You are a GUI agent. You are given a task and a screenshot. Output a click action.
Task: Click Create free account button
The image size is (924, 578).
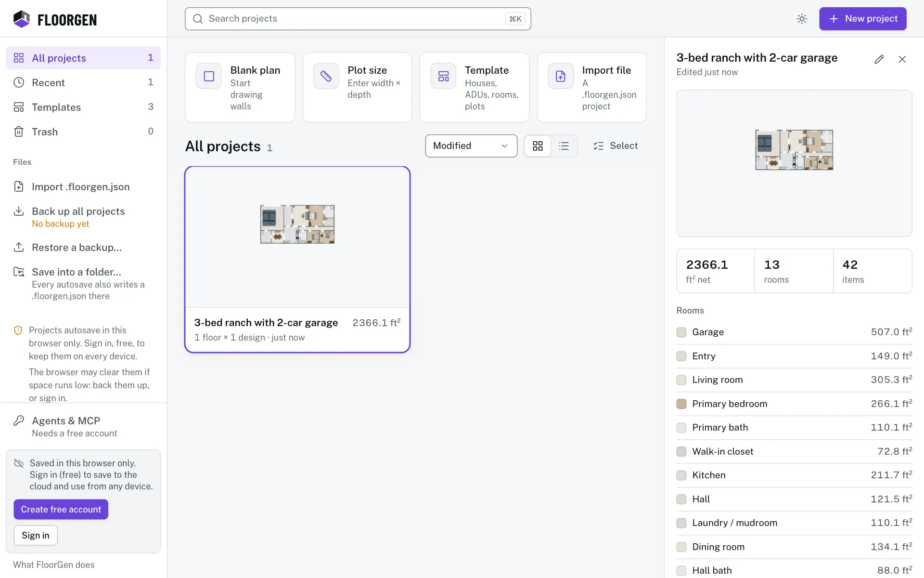pyautogui.click(x=61, y=510)
